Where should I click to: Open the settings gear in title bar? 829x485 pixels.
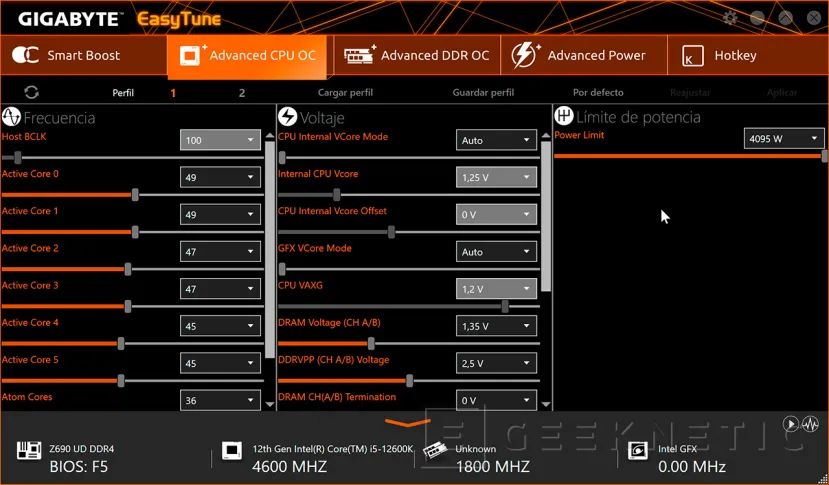[730, 18]
